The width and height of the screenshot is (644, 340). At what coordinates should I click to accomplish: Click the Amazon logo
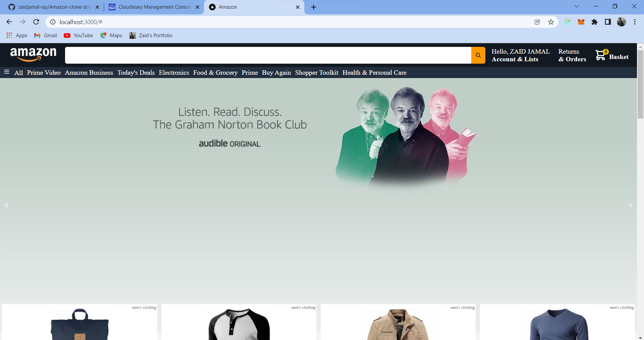point(33,54)
